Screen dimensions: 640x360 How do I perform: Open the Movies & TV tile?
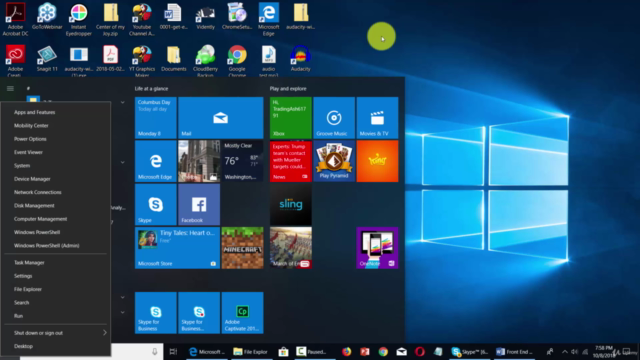(377, 118)
